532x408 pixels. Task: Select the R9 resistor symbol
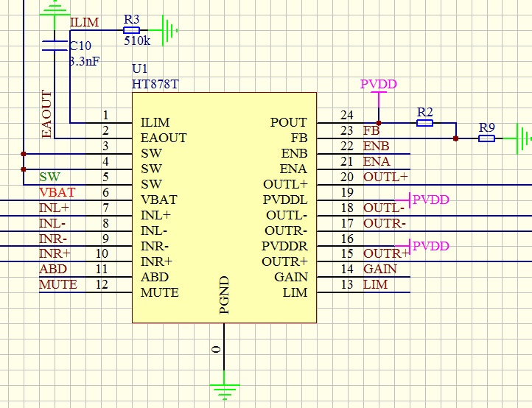(486, 138)
